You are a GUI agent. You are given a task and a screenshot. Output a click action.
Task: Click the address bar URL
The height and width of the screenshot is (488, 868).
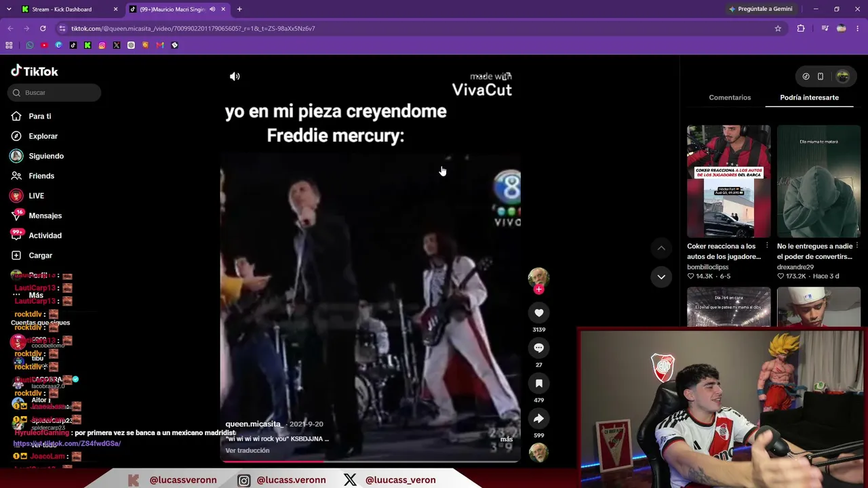tap(193, 28)
